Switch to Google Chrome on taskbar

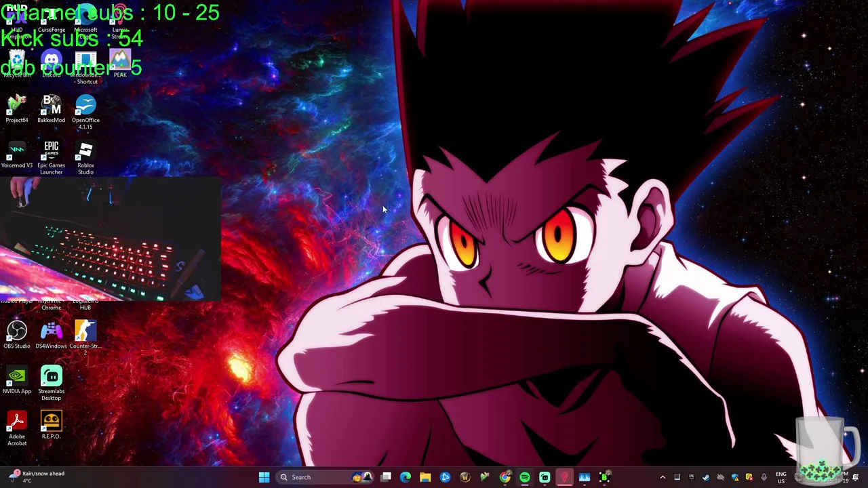click(505, 477)
